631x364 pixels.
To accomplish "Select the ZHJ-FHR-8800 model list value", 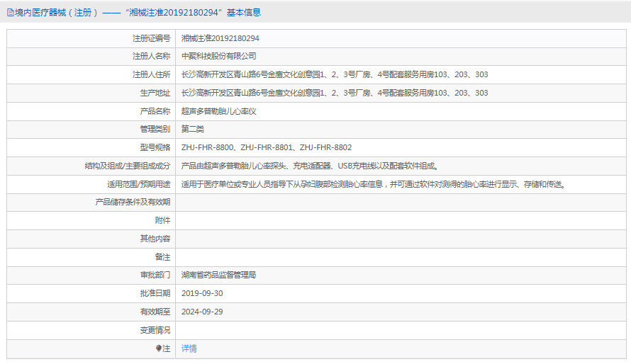I will click(x=267, y=148).
